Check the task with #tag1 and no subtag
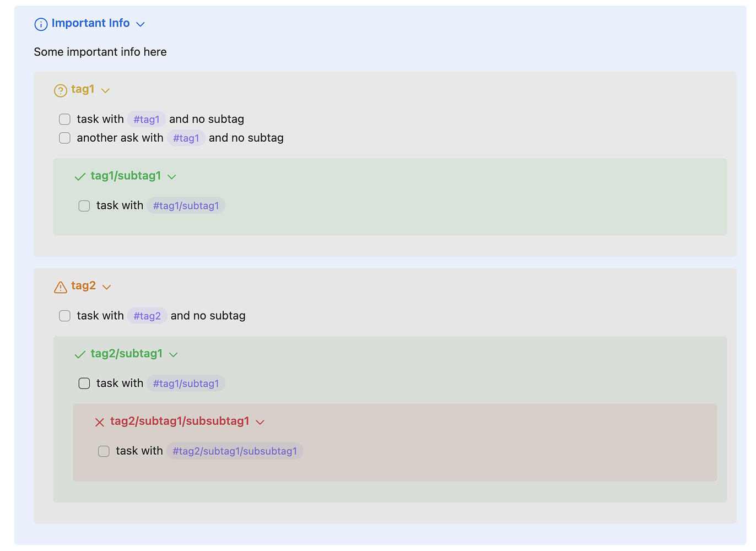Image resolution: width=756 pixels, height=551 pixels. (x=64, y=119)
